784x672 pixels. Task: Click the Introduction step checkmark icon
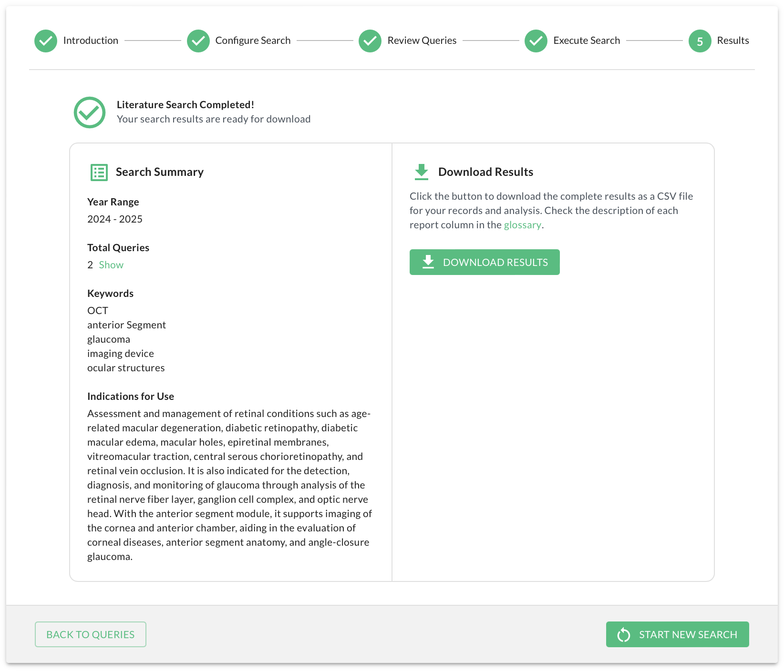46,41
